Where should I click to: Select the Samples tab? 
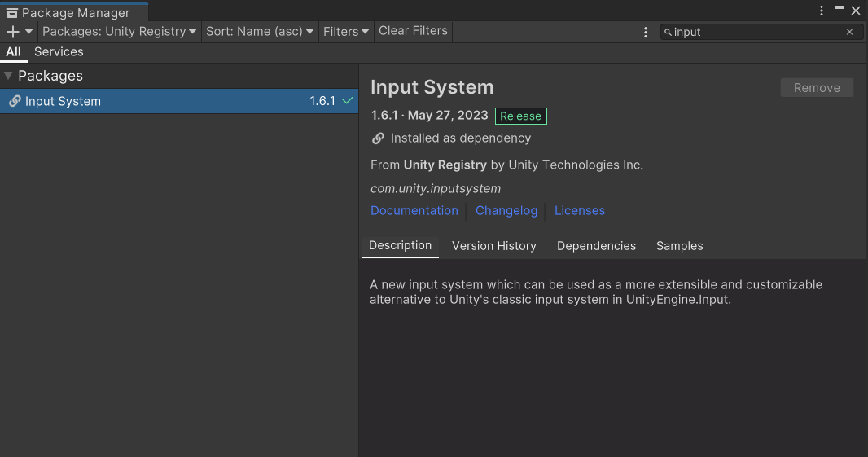tap(679, 246)
